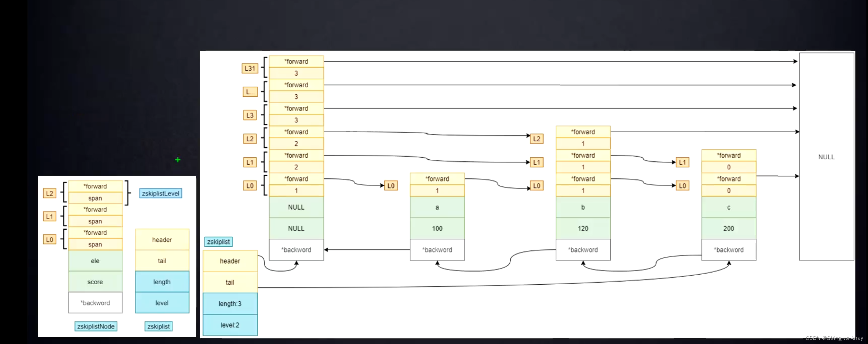868x344 pixels.
Task: Select the score cell showing 100
Action: click(x=437, y=228)
